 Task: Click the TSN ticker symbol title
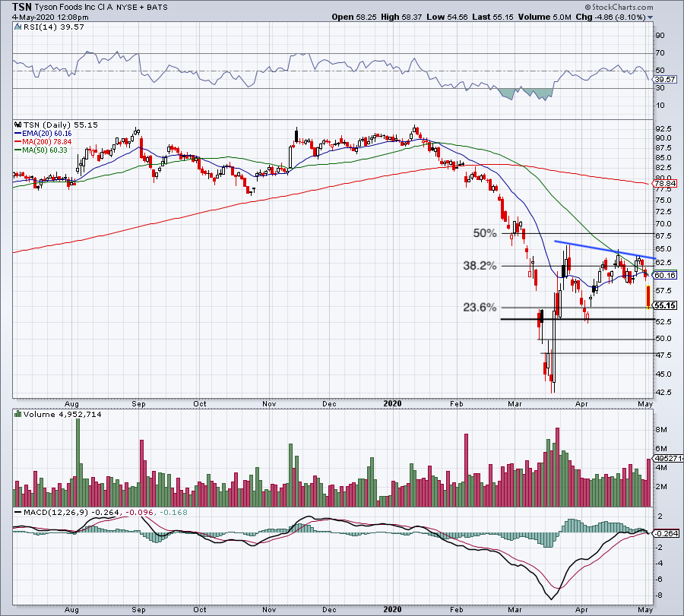point(22,7)
